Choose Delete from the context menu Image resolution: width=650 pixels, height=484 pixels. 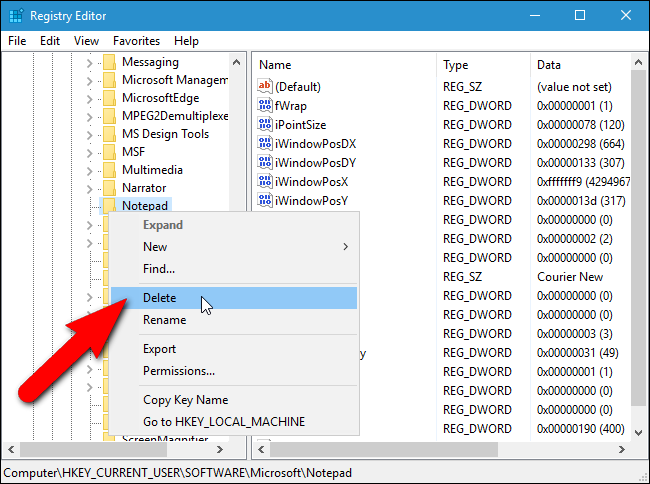(160, 298)
